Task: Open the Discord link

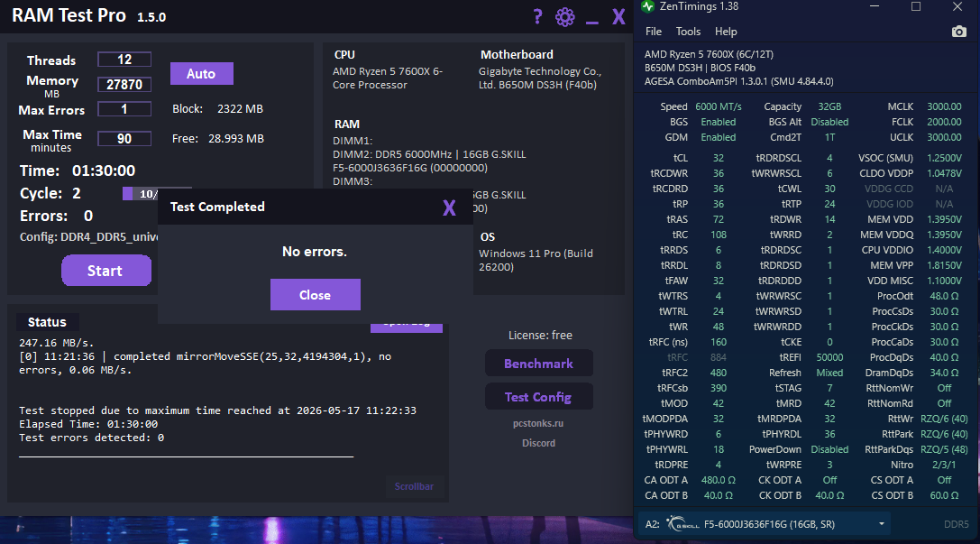Action: [x=539, y=443]
